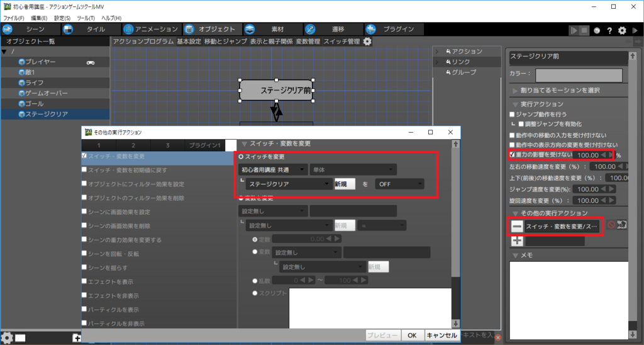The height and width of the screenshot is (345, 644).
Task: Collapse the メモ section
Action: click(515, 256)
